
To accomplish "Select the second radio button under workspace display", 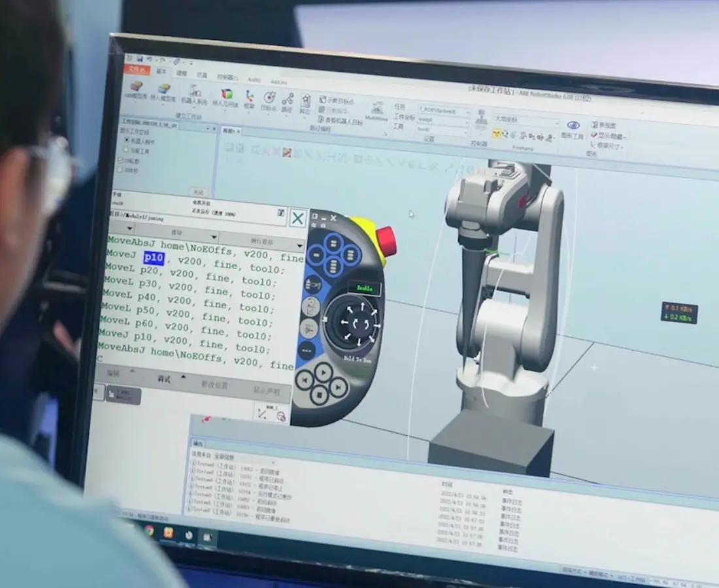I will pyautogui.click(x=125, y=150).
